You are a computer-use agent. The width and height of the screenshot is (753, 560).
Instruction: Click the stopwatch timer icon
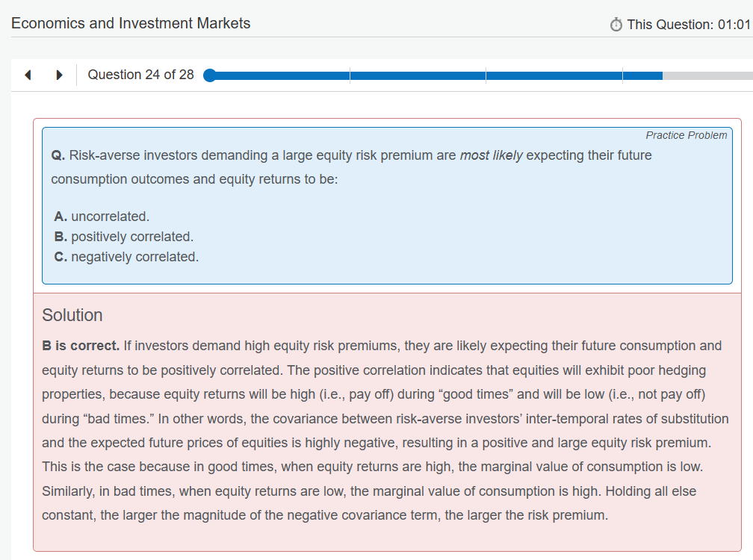tap(616, 25)
